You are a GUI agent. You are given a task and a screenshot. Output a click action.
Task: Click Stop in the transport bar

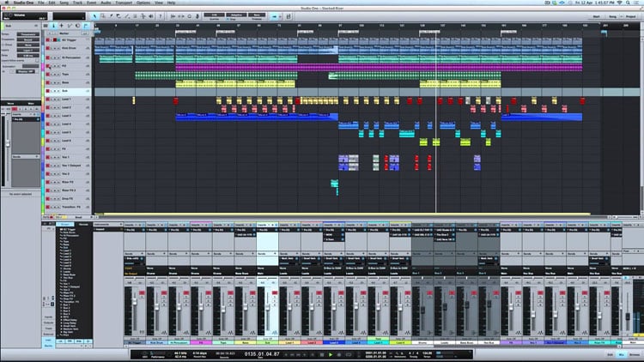point(322,354)
